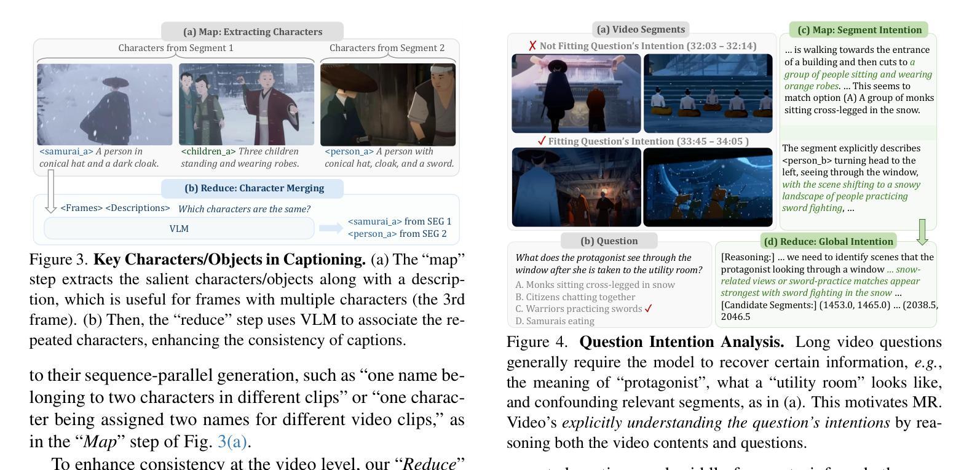Viewport: 980px width, 470px height.
Task: Click the '(c) Map: Segment Intention' label
Action: tap(859, 30)
